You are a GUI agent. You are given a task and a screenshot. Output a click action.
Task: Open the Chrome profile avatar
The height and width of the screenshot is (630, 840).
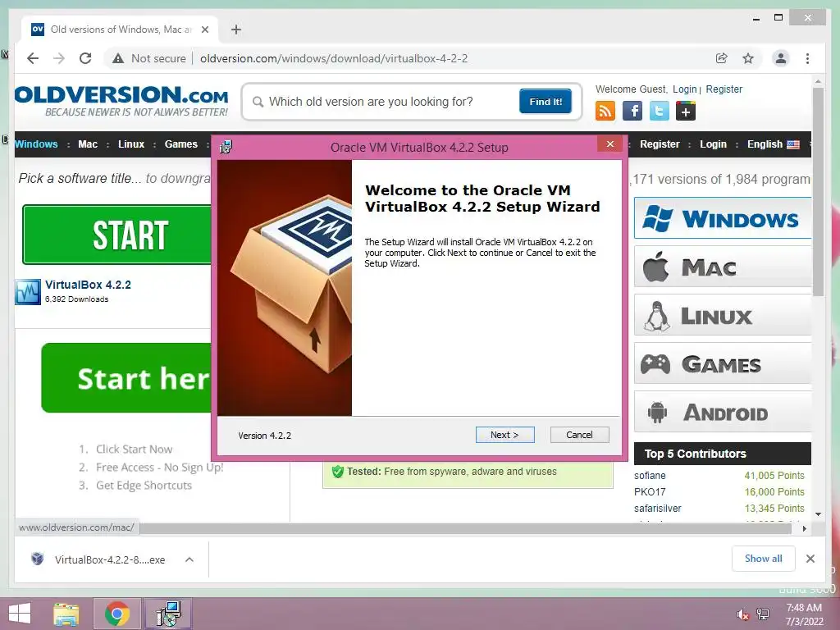tap(781, 58)
